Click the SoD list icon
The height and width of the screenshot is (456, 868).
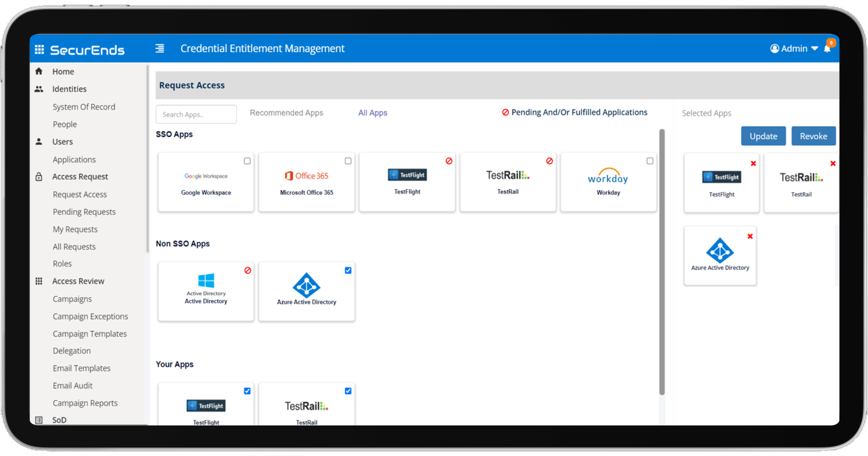coord(39,420)
